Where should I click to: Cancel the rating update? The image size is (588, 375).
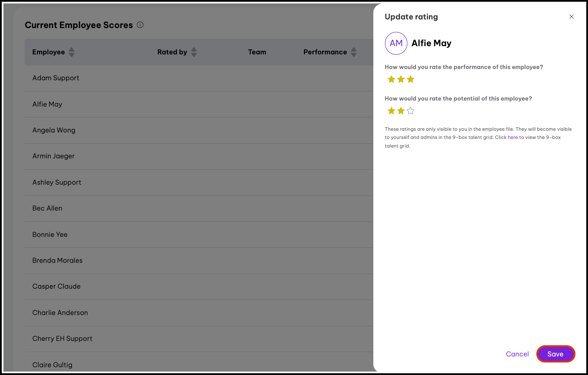(x=517, y=354)
